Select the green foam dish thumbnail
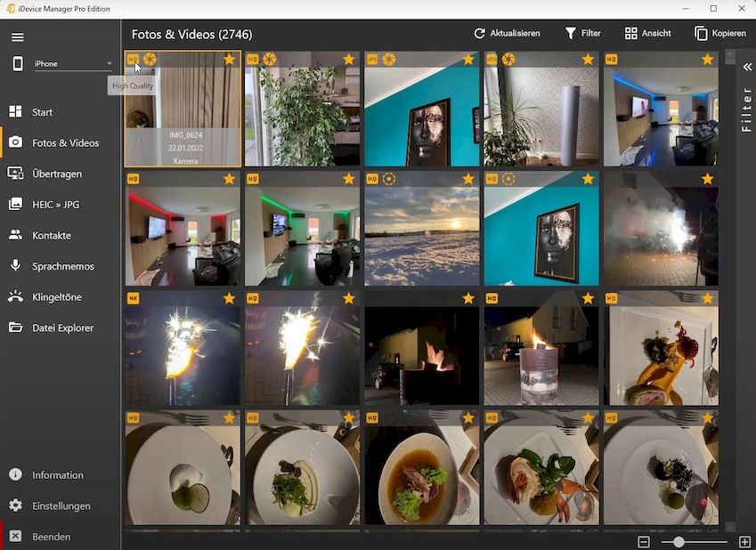Viewport: 756px width, 550px height. click(183, 467)
